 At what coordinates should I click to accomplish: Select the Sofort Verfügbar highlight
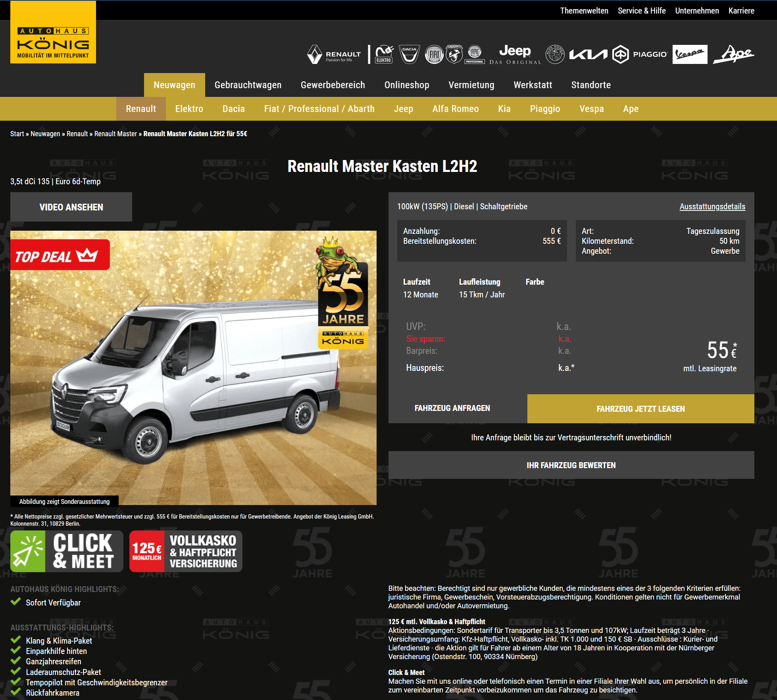click(x=53, y=603)
